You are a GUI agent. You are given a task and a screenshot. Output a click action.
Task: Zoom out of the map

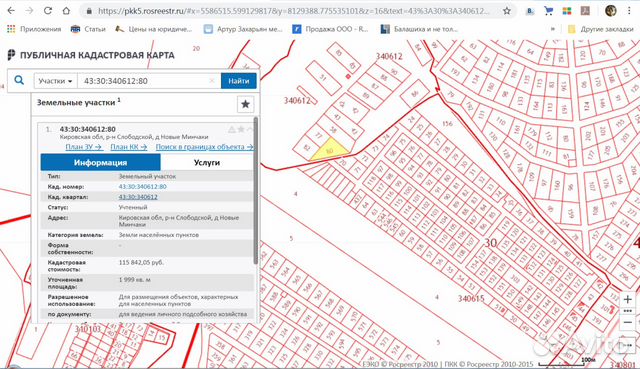pos(628,322)
